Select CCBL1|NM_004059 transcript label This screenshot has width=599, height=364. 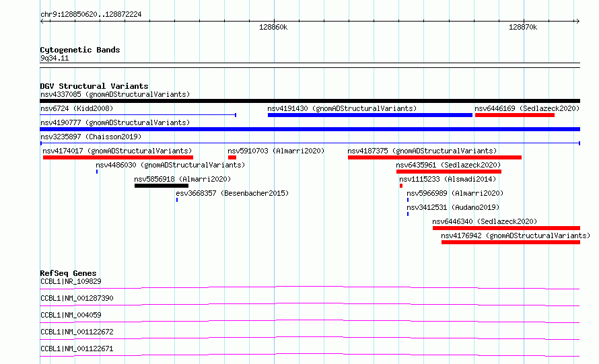tap(71, 315)
